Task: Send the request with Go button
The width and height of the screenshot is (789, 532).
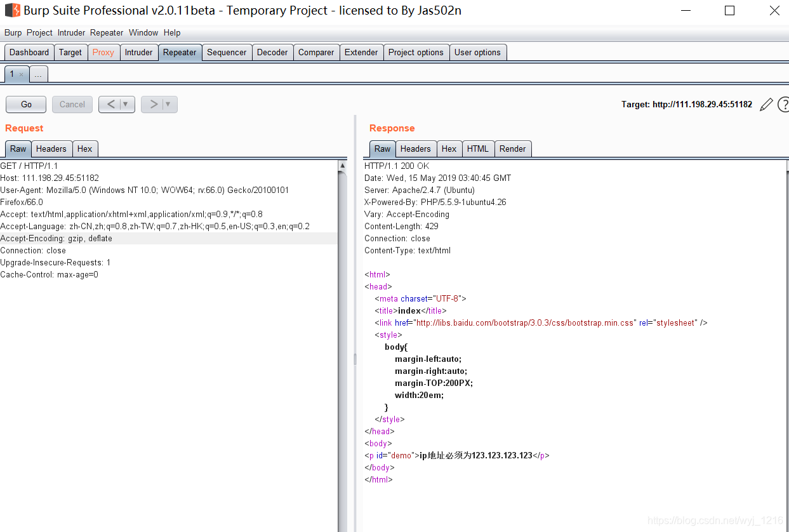Action: tap(26, 104)
